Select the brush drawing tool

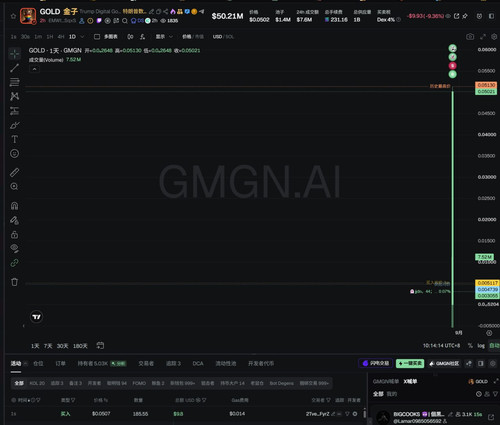pyautogui.click(x=14, y=125)
